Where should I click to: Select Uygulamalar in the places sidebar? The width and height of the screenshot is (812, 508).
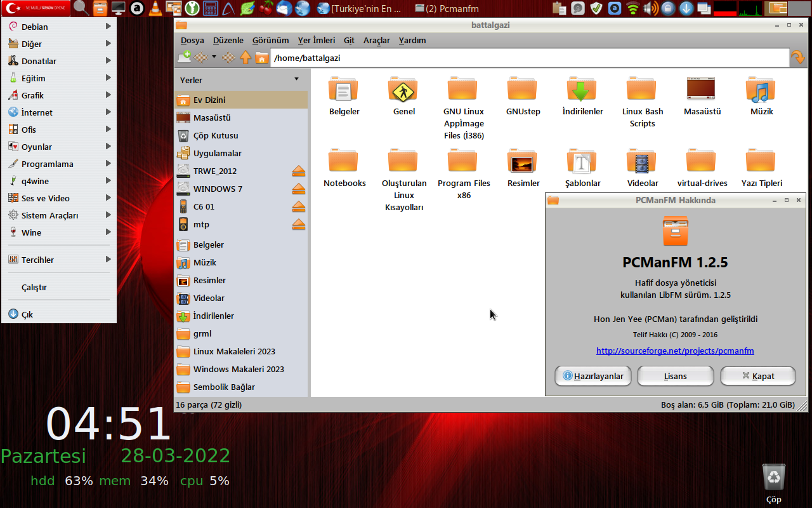tap(241, 153)
